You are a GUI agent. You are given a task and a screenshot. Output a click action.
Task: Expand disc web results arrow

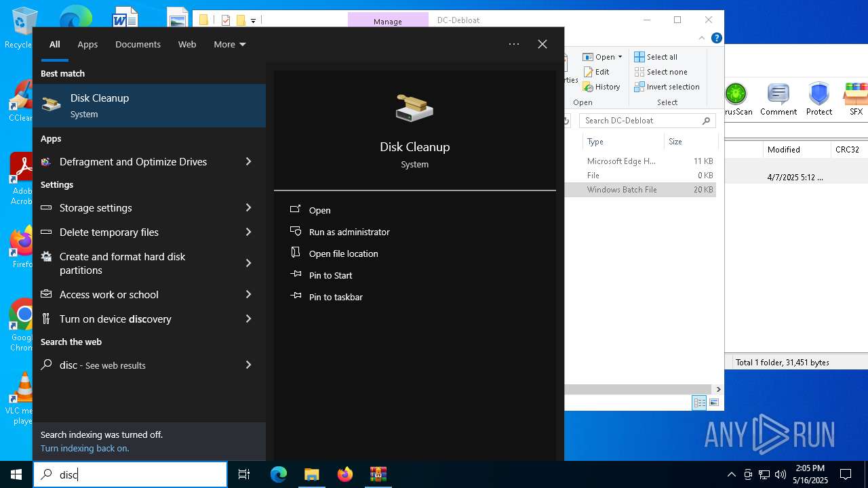coord(248,365)
